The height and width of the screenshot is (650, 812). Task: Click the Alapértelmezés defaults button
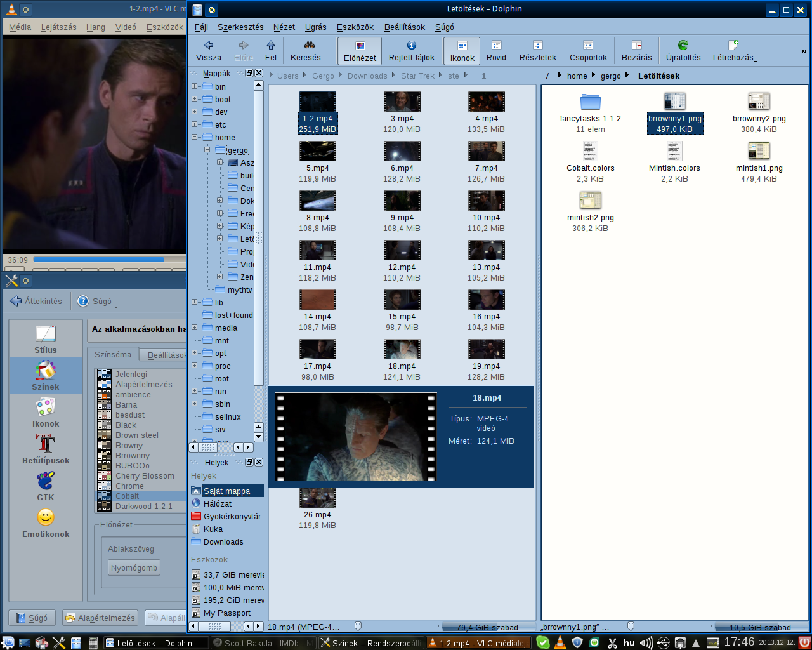pos(100,618)
